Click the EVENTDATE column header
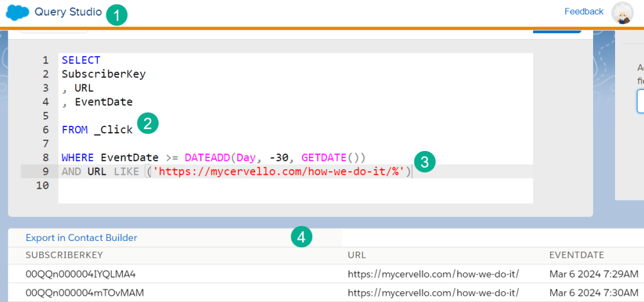Image resolution: width=644 pixels, height=302 pixels. [x=577, y=255]
